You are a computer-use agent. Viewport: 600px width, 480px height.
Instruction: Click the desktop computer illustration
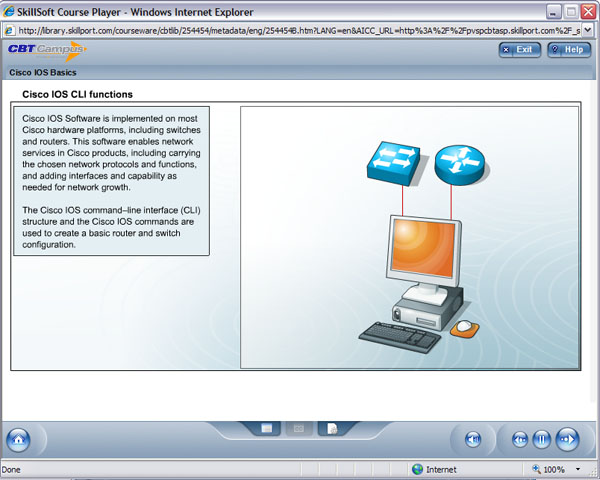pos(420,284)
